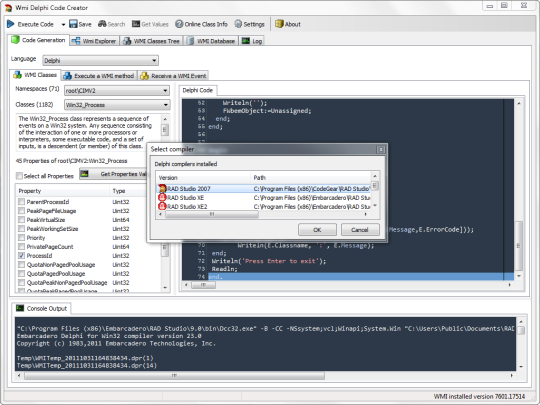The width and height of the screenshot is (540, 405).
Task: Click the Version column header in dialog
Action: click(203, 178)
